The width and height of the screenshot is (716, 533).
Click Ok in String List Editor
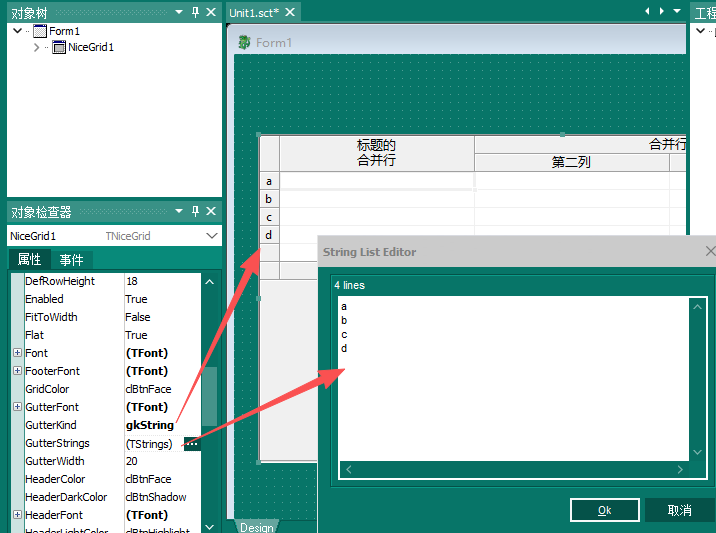click(605, 510)
